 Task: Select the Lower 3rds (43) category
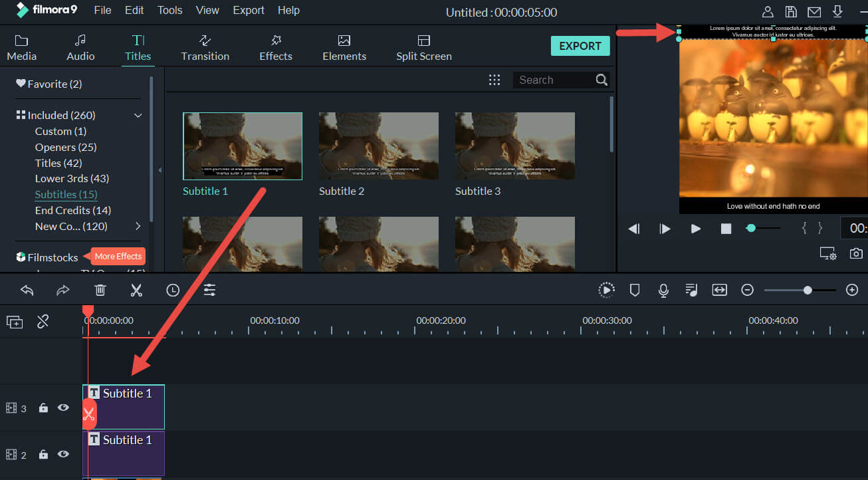tap(72, 179)
